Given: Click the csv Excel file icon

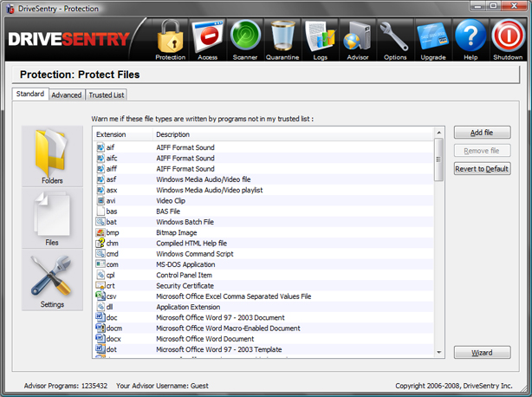Looking at the screenshot, I should point(101,296).
